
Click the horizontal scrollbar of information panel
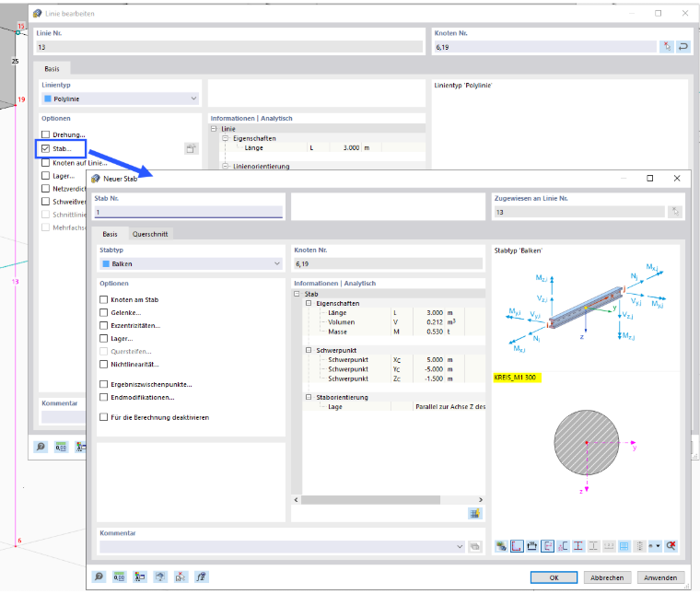point(370,500)
